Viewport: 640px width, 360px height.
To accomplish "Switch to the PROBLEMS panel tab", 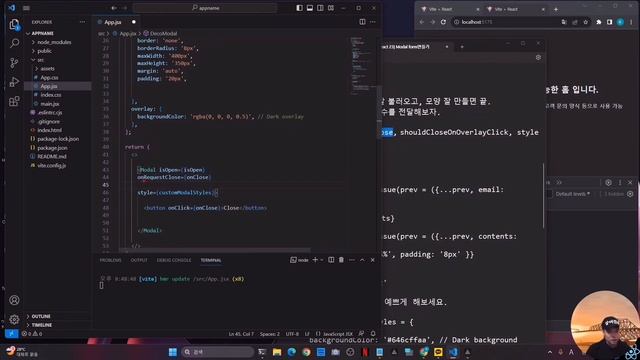I will point(111,260).
